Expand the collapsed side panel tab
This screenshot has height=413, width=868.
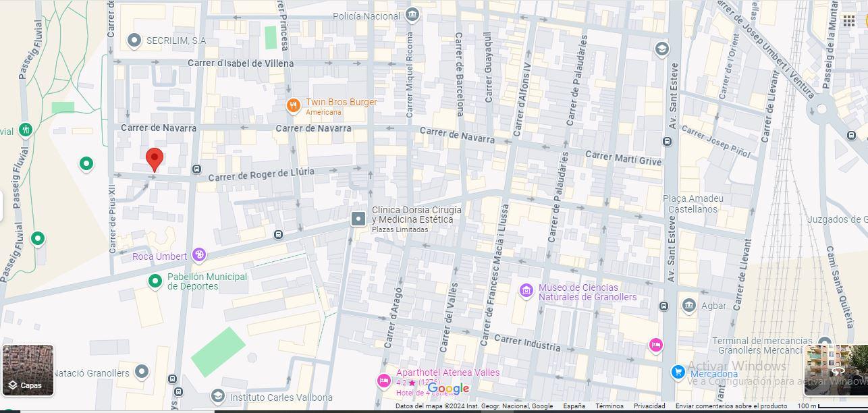1,206
